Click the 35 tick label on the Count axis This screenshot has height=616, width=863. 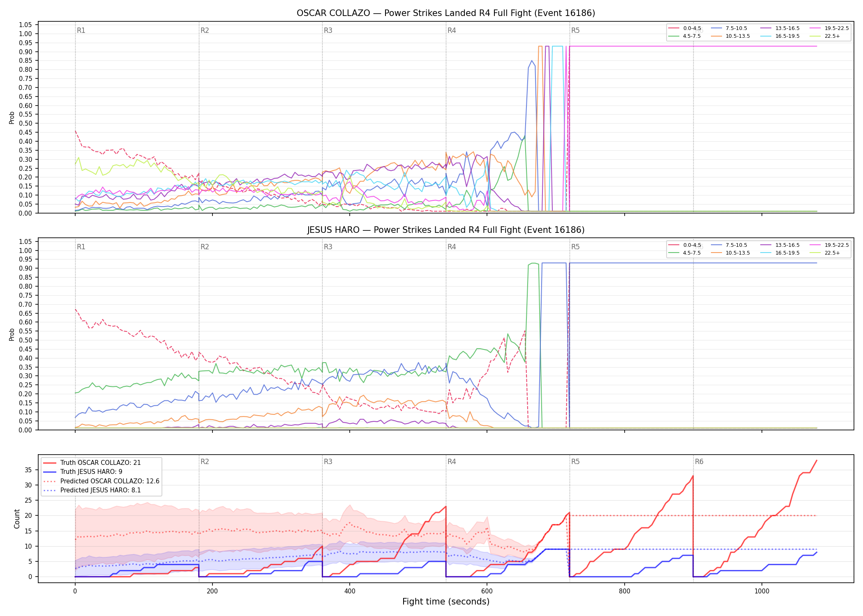pos(28,470)
